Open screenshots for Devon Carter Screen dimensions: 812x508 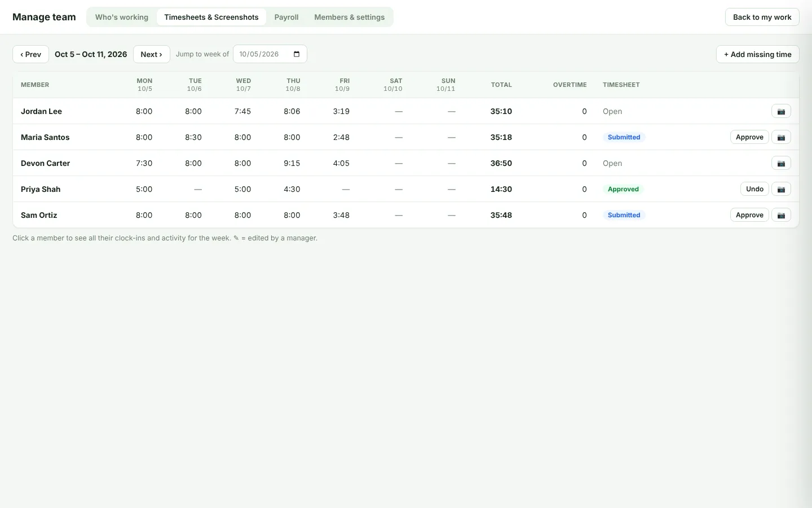[781, 163]
